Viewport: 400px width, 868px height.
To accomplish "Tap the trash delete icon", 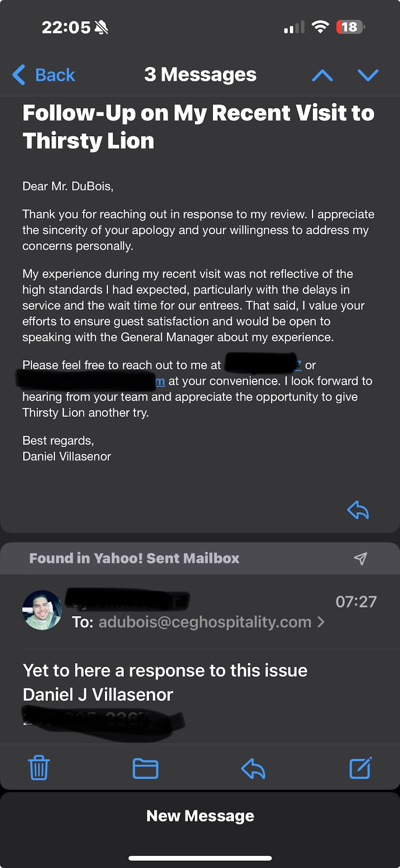I will point(39,768).
